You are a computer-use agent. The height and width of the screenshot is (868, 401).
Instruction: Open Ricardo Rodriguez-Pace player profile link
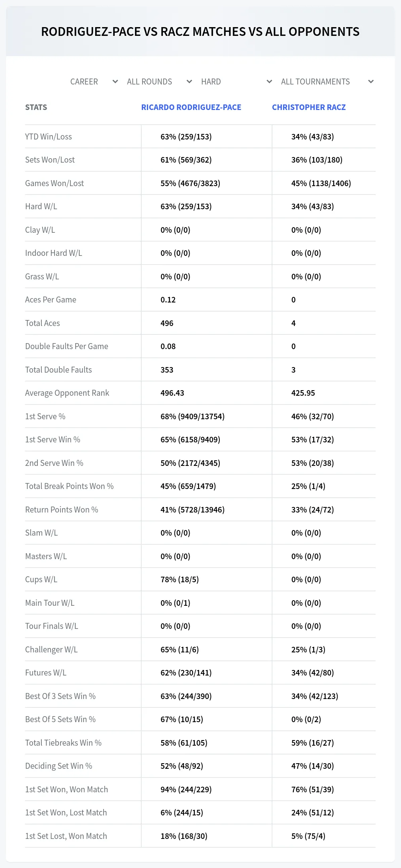tap(191, 107)
